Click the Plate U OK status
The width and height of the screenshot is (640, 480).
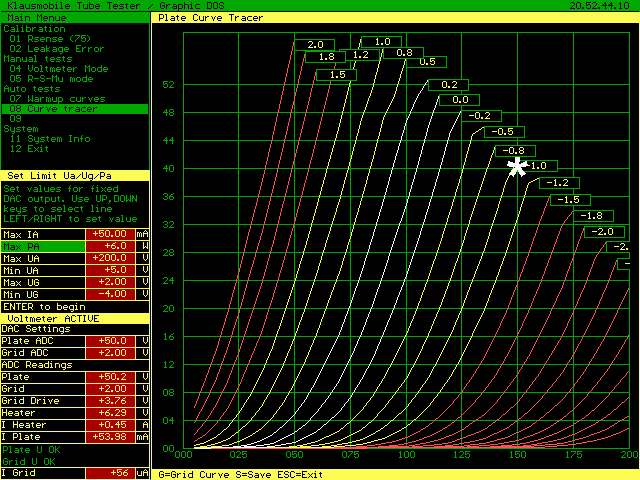point(31,450)
